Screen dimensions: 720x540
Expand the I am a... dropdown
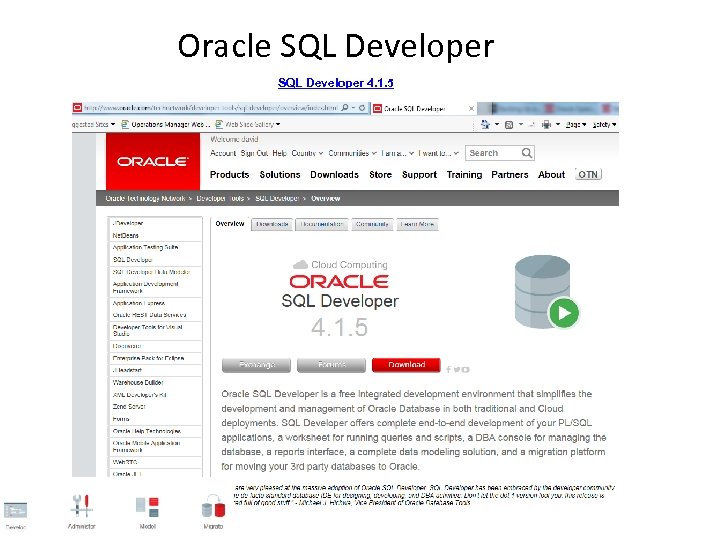(x=398, y=153)
